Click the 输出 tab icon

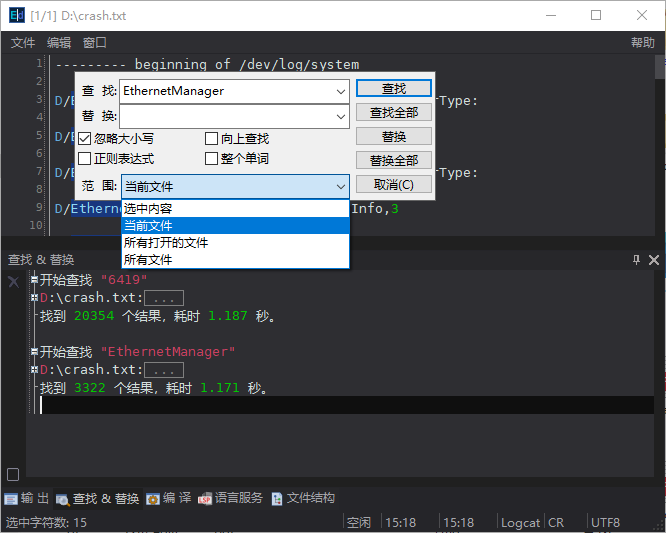click(11, 499)
